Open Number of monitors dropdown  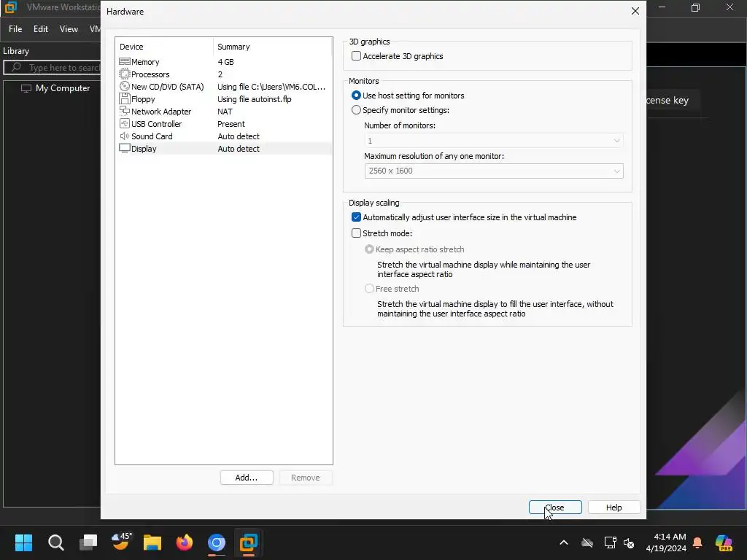(x=494, y=141)
